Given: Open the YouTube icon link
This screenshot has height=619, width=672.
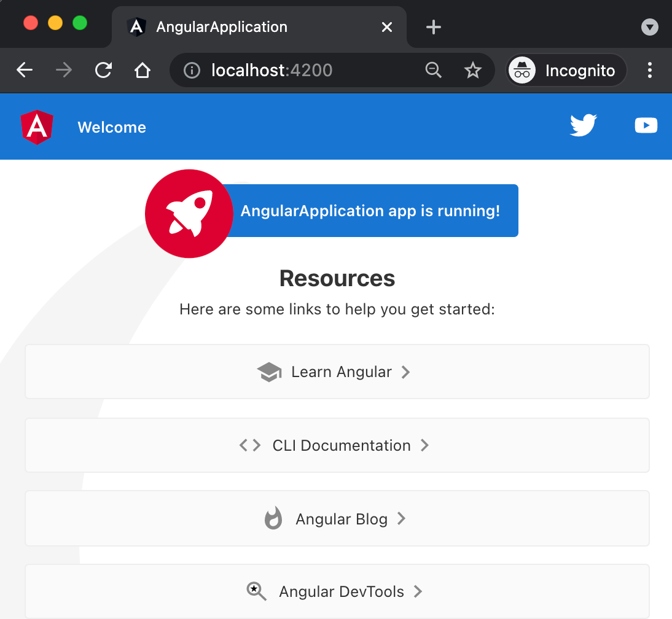Looking at the screenshot, I should (x=646, y=125).
